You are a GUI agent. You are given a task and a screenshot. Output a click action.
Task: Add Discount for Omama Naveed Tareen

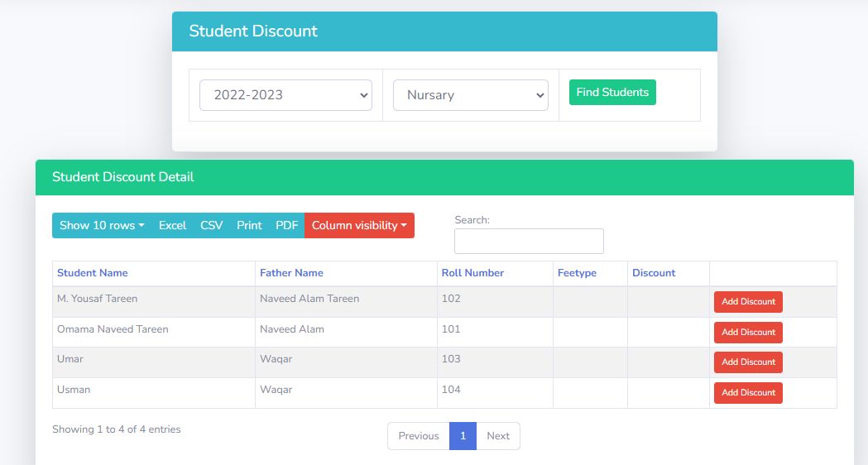point(748,333)
